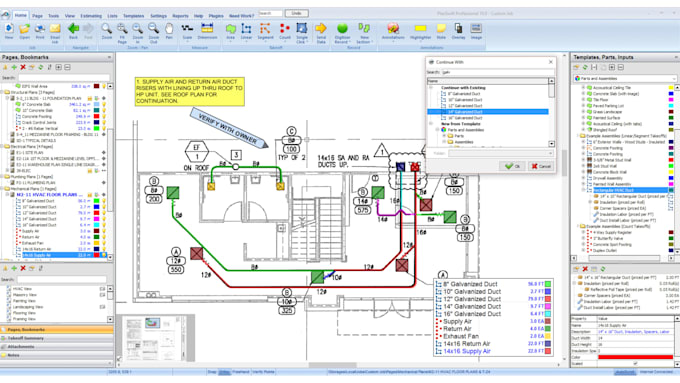Toggle light bulb for Crack Control Joints

104,123
